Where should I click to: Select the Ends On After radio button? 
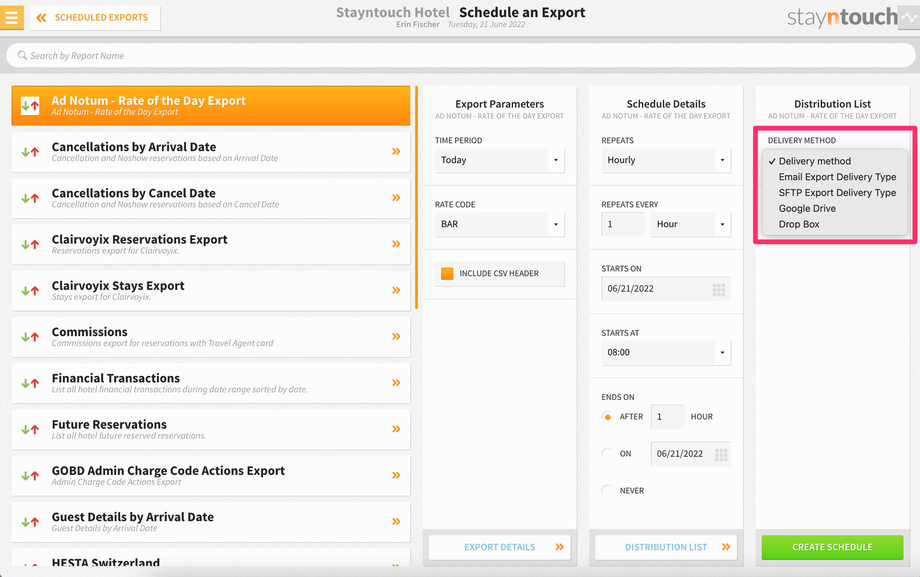coord(607,417)
